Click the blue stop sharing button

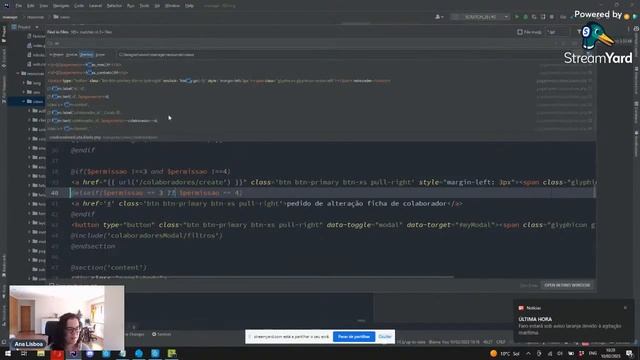tap(353, 336)
